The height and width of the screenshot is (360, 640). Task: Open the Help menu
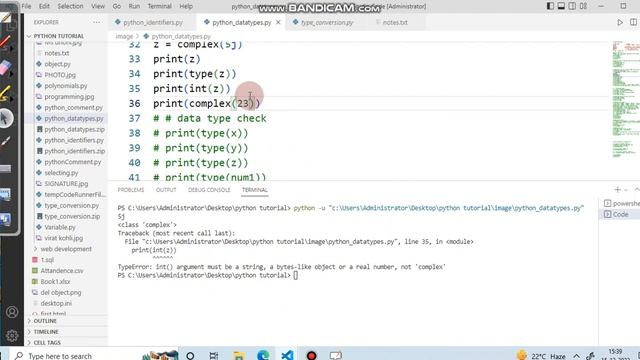[x=186, y=6]
